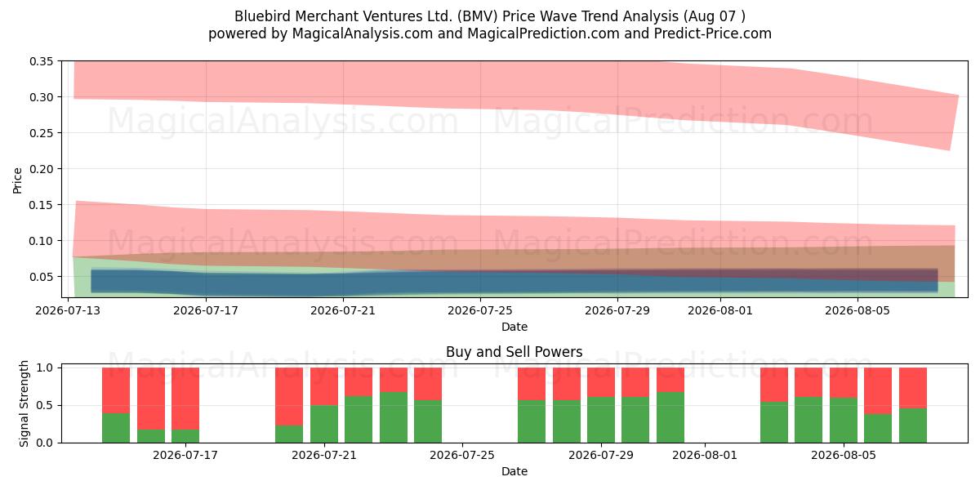Click the 'Signal Strength' y-axis label
Screen dimensions: 980x490
[24, 403]
